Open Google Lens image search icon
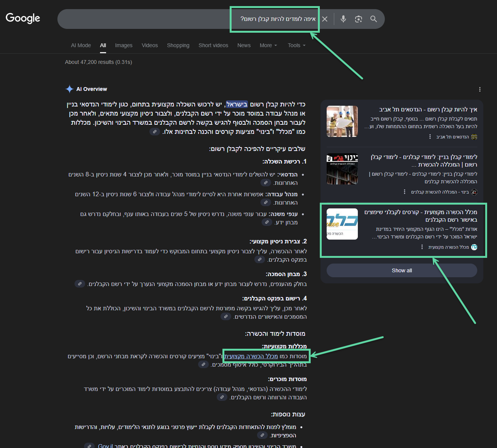This screenshot has width=497, height=448. coord(358,19)
